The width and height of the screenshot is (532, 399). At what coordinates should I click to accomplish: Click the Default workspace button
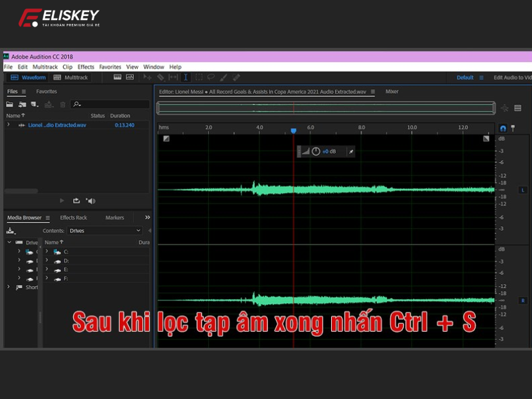[464, 77]
